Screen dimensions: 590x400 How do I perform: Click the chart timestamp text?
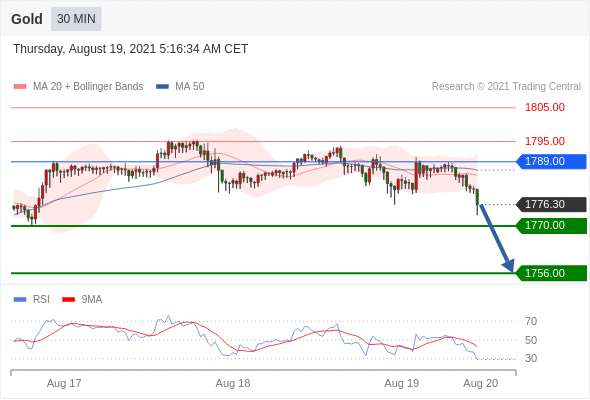tap(131, 49)
